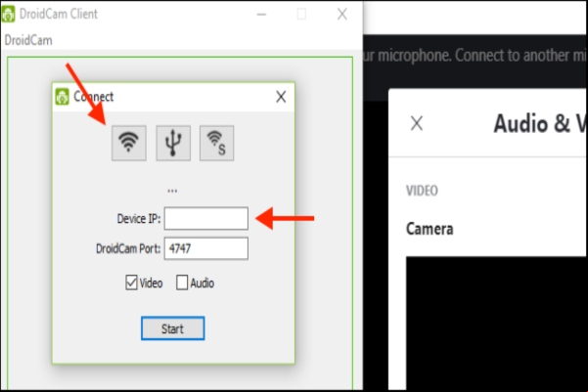Screen dimensions: 588x392
Task: Click the DroidCam Port label
Action: click(x=128, y=248)
